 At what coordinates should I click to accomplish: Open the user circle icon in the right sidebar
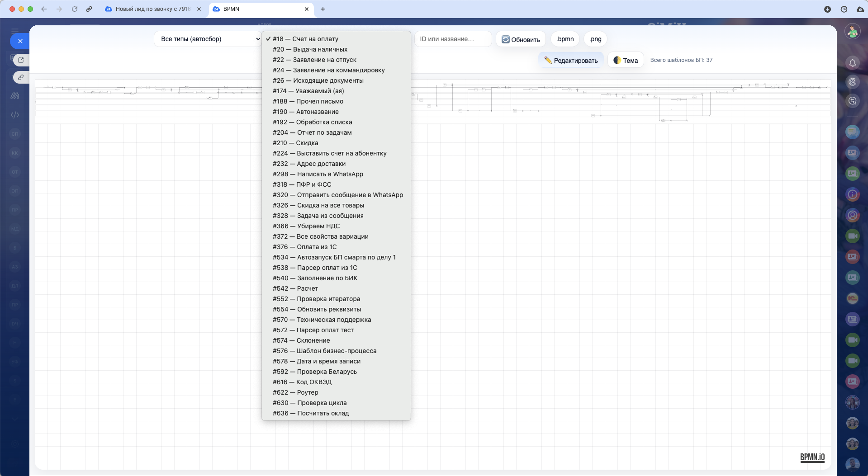coord(853,215)
